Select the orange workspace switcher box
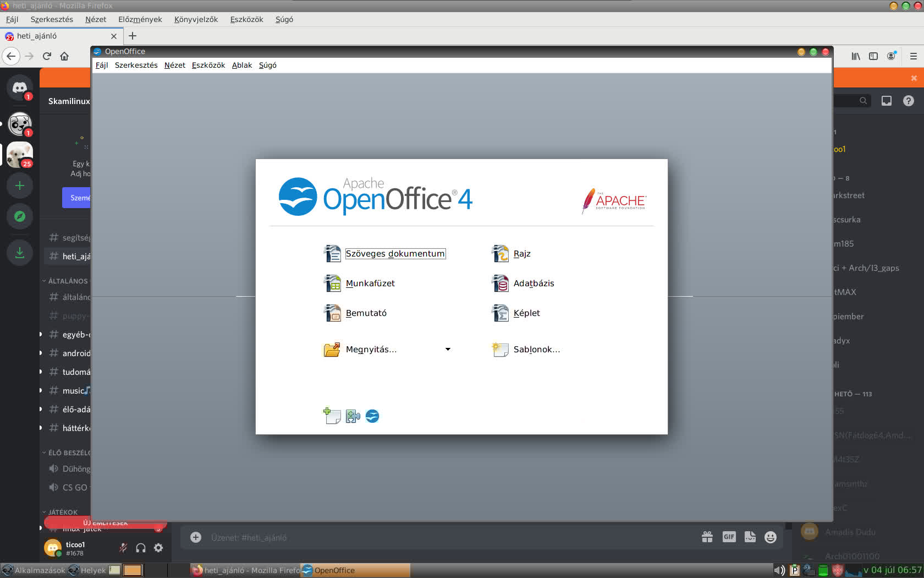924x578 pixels. click(x=133, y=570)
